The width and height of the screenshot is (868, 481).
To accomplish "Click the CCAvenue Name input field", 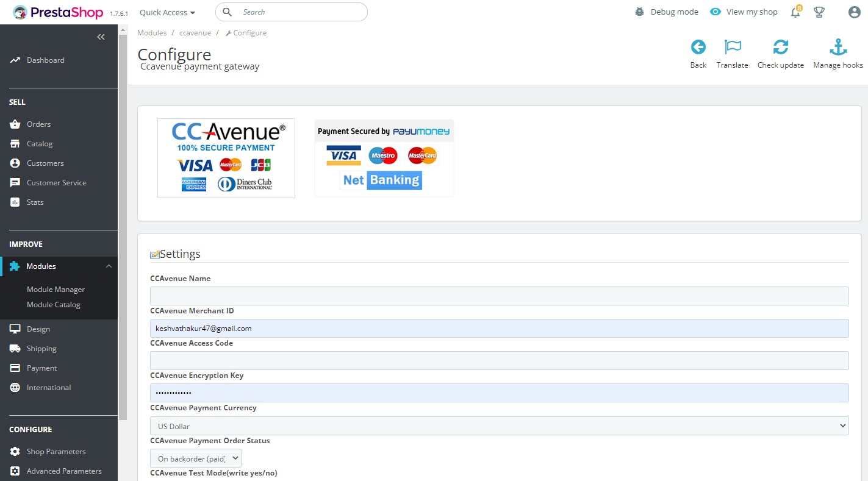I will (500, 296).
